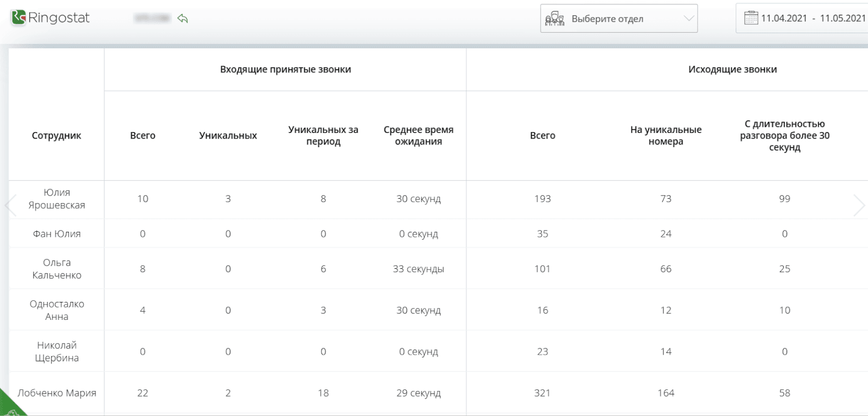Click the 321 outgoing calls value
This screenshot has width=868, height=416.
tap(542, 393)
